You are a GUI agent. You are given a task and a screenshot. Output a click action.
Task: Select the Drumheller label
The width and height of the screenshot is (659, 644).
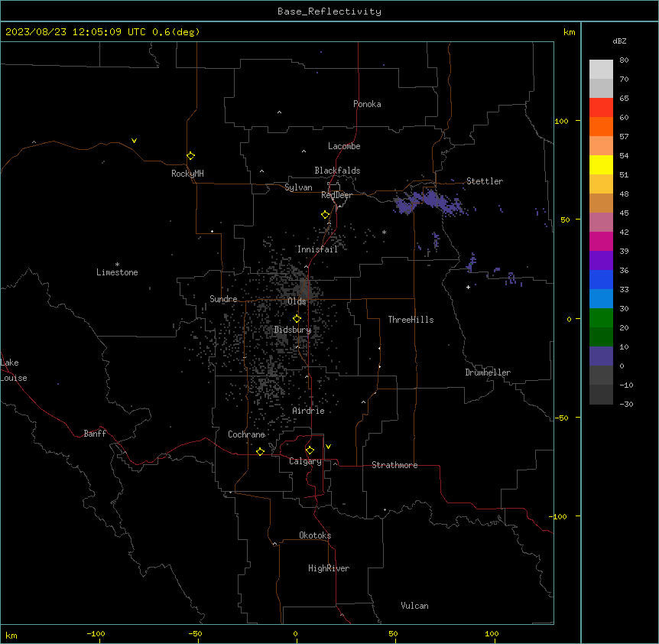point(488,372)
